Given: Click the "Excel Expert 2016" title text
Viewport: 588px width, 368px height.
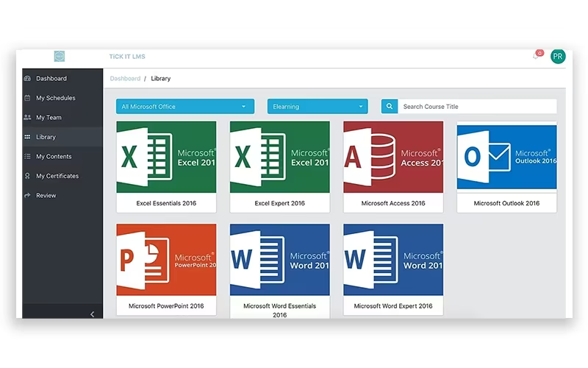Looking at the screenshot, I should (x=280, y=203).
